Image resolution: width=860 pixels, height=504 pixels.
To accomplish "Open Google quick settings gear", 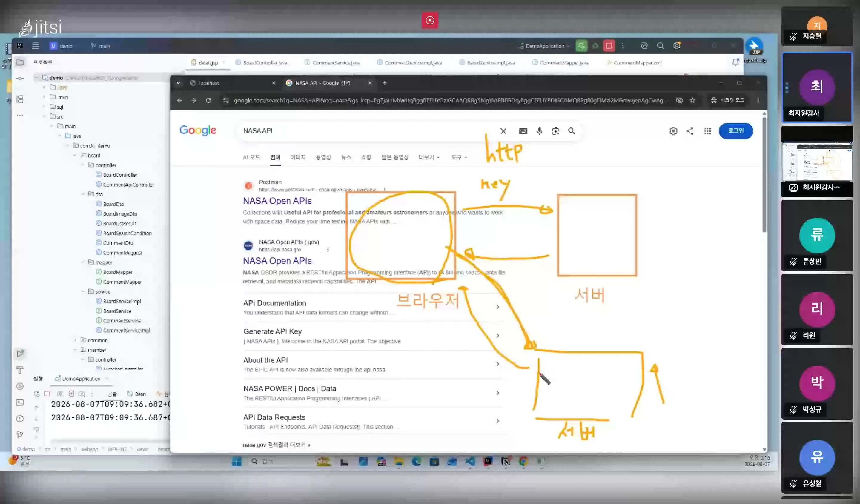I will [x=673, y=131].
